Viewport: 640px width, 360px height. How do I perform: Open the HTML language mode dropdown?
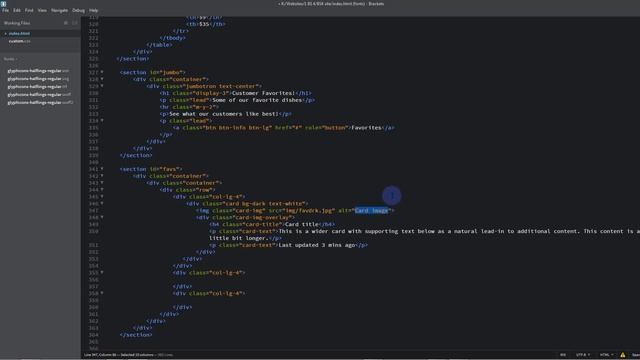[x=606, y=355]
